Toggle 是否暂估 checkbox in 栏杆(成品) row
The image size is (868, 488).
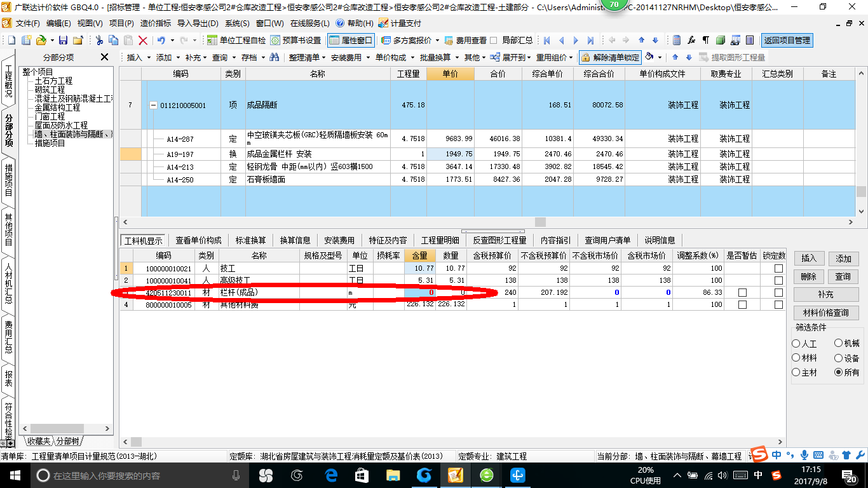tap(742, 292)
